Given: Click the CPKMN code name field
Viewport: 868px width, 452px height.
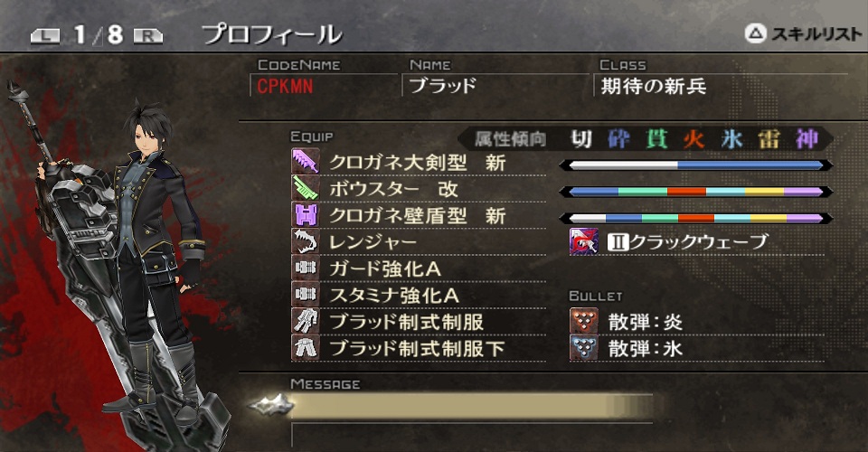Looking at the screenshot, I should click(x=324, y=86).
